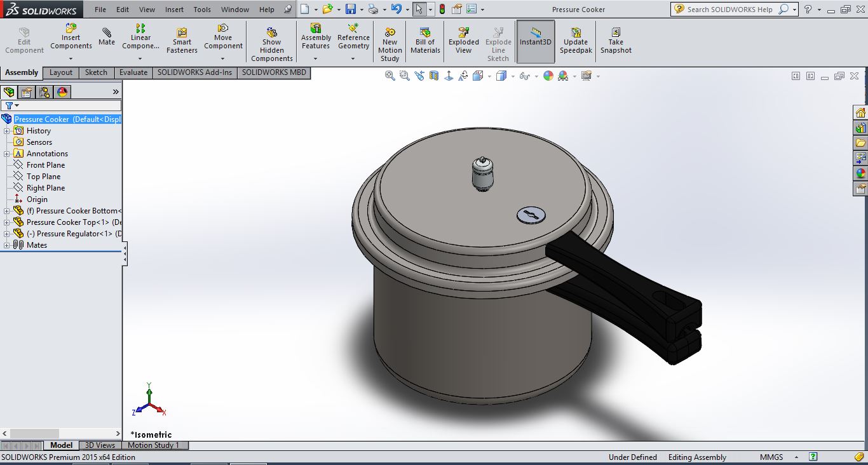This screenshot has height=465, width=868.
Task: Switch to the 3D Views tab
Action: coord(100,445)
